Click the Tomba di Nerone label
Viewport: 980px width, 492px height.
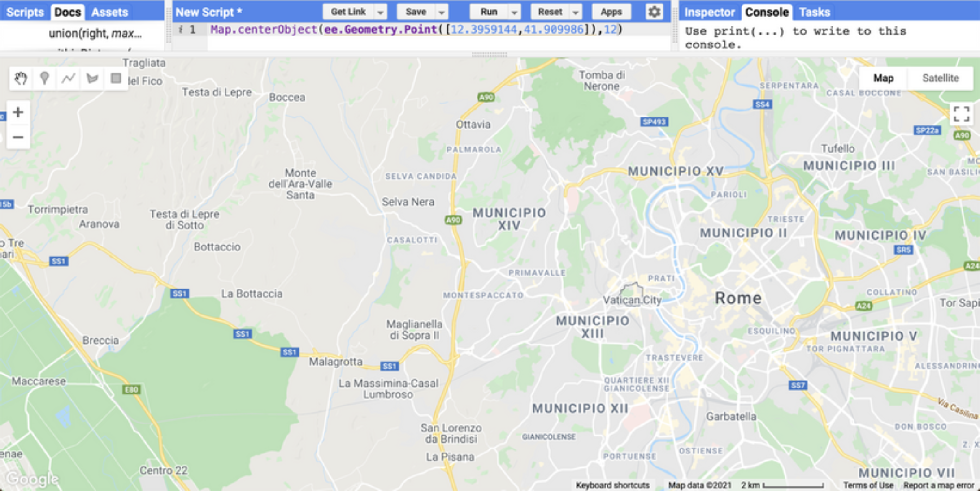tap(602, 81)
